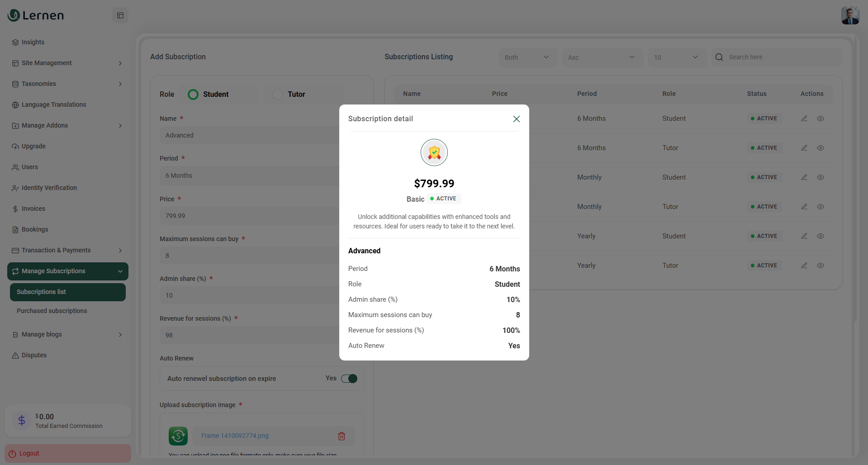868x465 pixels.
Task: Click the sidebar collapse icon
Action: [120, 15]
